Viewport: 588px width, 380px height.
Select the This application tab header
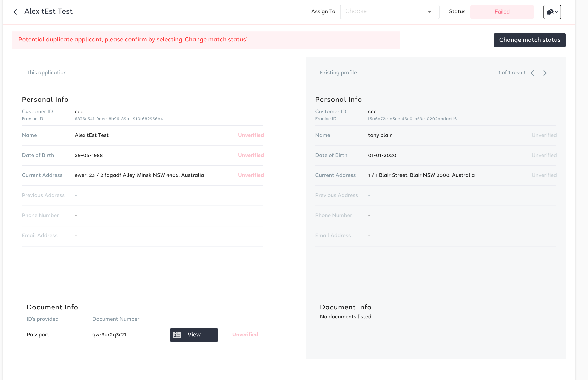tap(47, 73)
